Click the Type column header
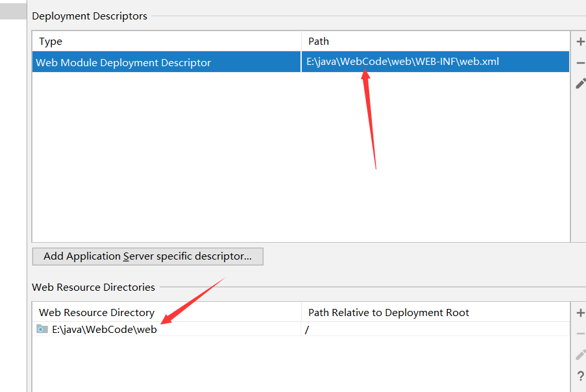Image resolution: width=586 pixels, height=392 pixels. [x=166, y=41]
